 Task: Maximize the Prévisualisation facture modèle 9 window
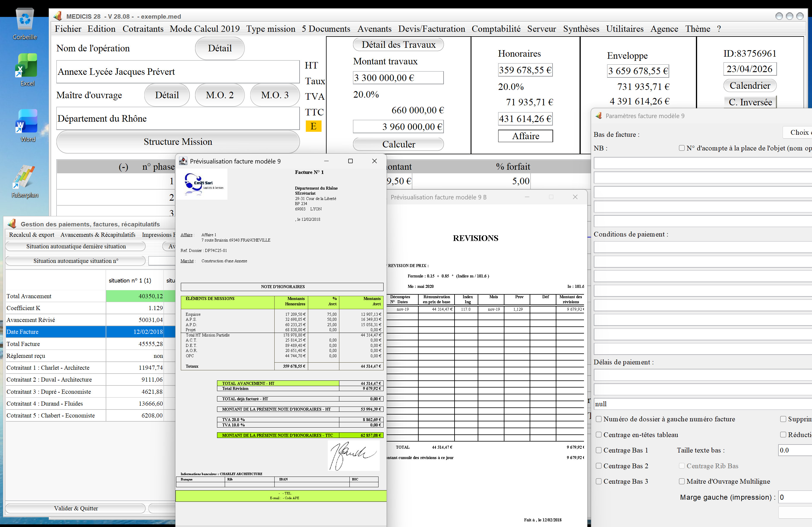(350, 161)
